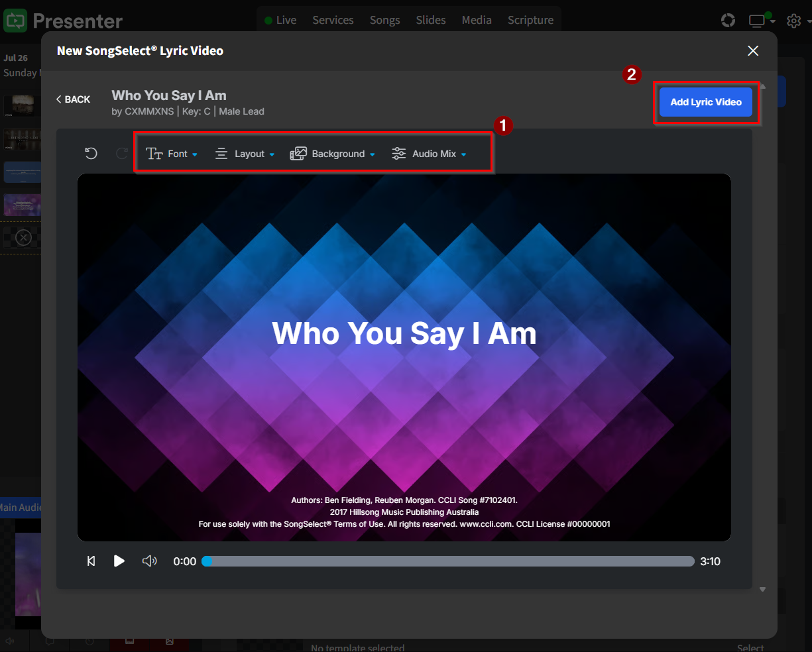Click the lyric video preview title slide

404,358
